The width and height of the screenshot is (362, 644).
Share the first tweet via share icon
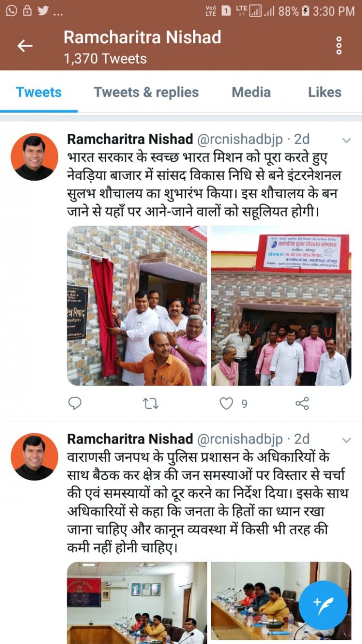tap(302, 403)
